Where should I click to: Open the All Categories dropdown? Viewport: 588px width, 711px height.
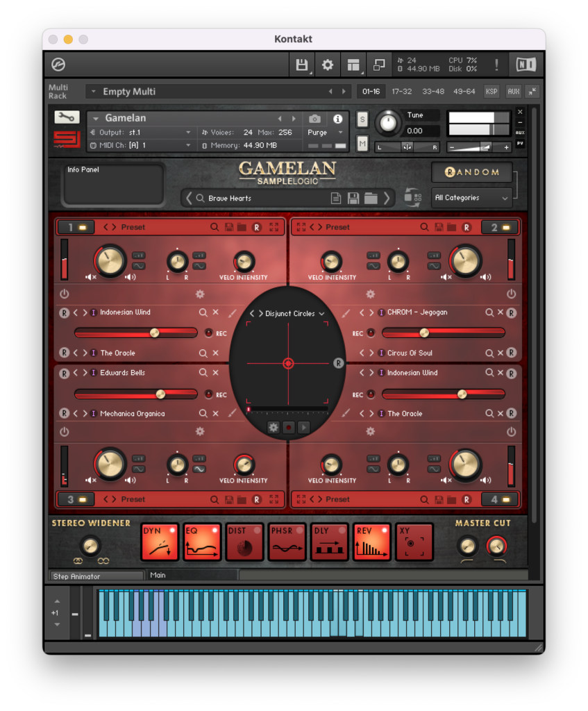pyautogui.click(x=471, y=198)
